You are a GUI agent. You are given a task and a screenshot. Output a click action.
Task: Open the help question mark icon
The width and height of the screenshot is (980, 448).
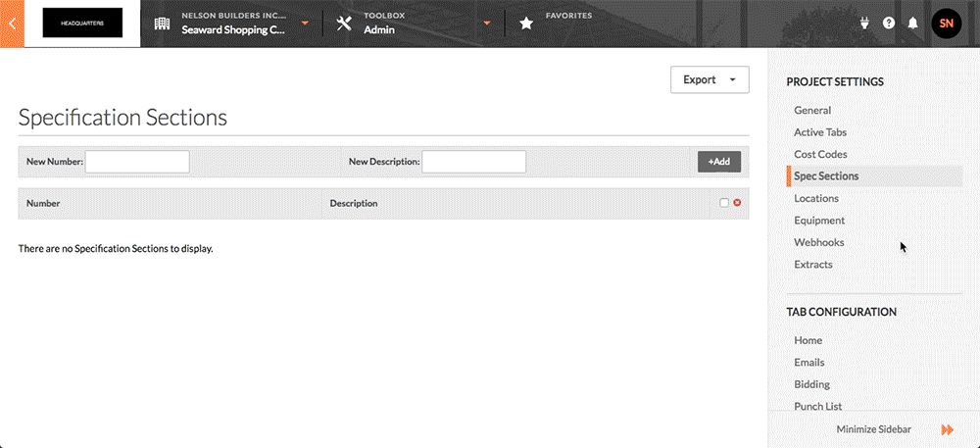(x=889, y=24)
